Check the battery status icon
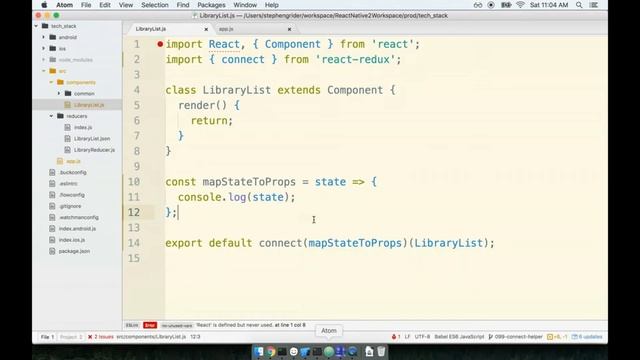Image resolution: width=640 pixels, height=360 pixels. [506, 5]
